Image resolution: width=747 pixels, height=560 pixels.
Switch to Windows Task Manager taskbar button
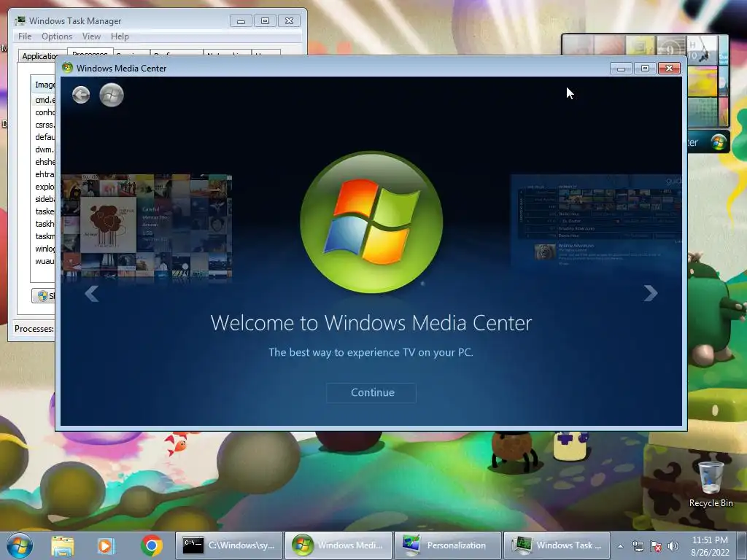[557, 545]
